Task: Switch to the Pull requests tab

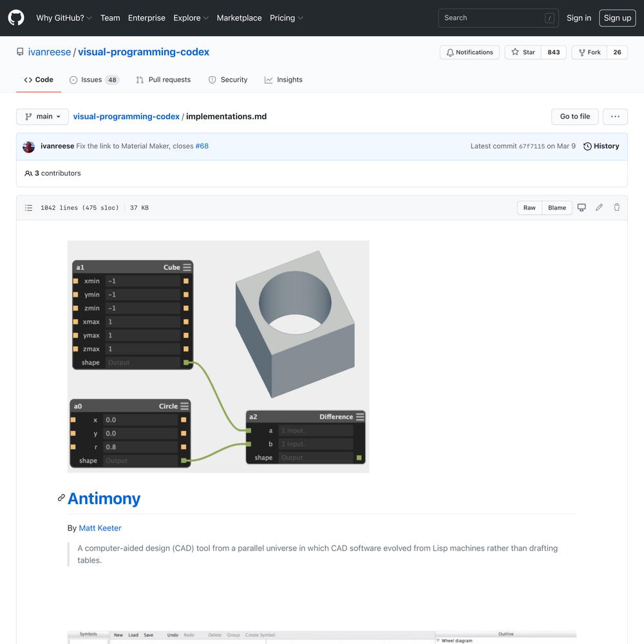Action: point(164,80)
